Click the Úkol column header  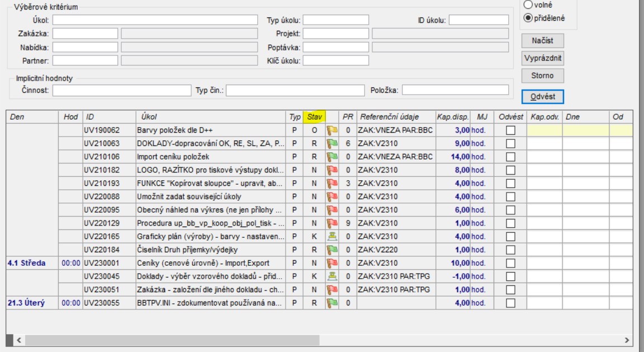click(211, 117)
